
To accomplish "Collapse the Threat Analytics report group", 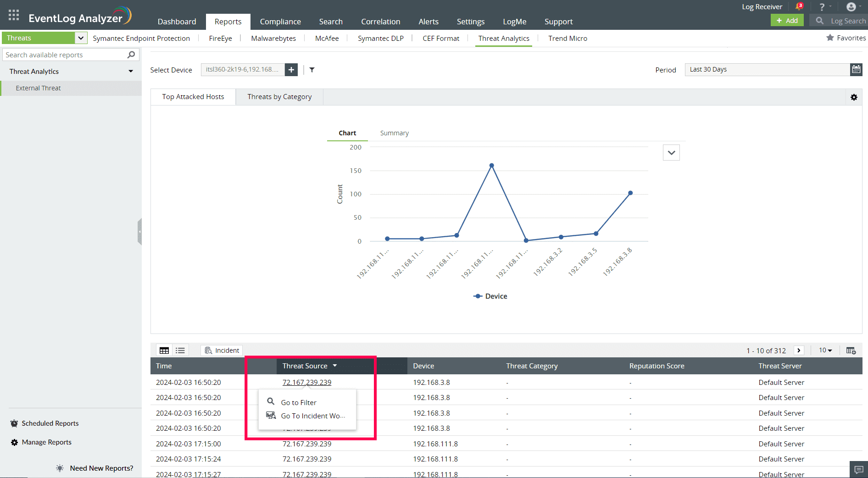I will click(131, 71).
